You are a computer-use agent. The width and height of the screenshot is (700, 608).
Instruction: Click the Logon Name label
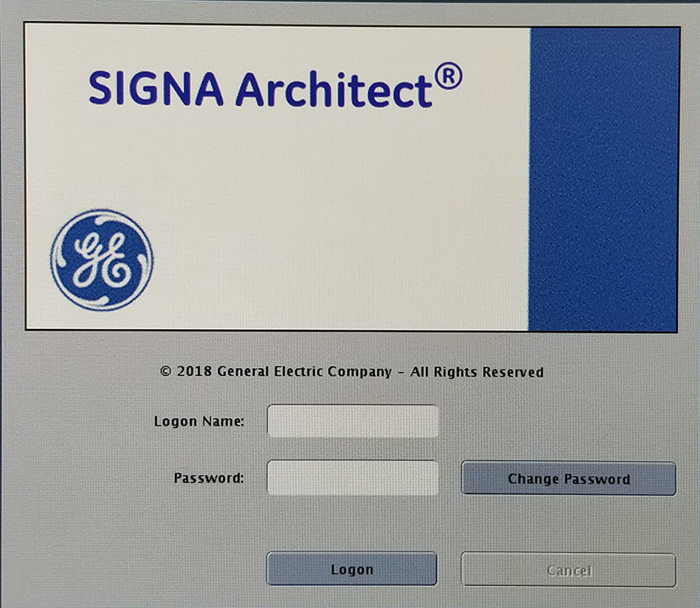pyautogui.click(x=199, y=421)
